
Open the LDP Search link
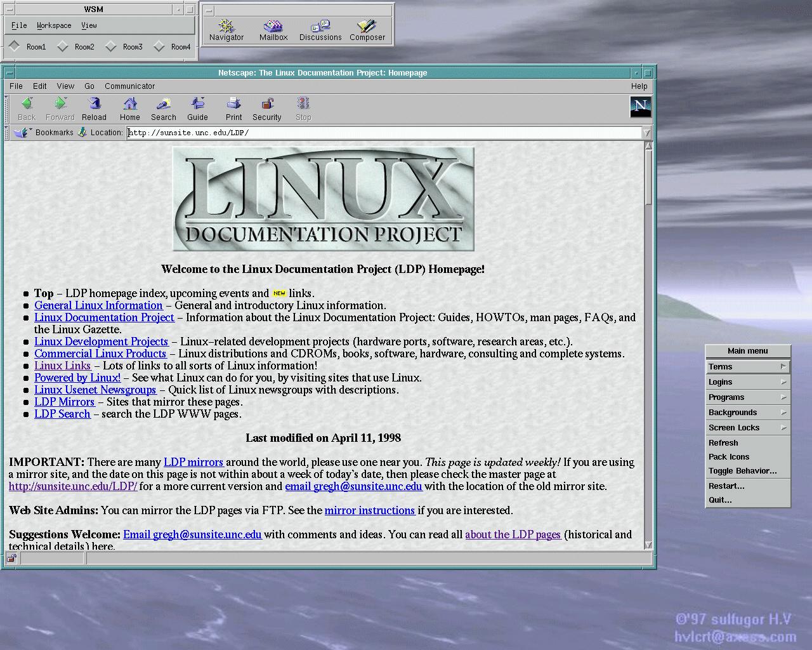click(62, 414)
